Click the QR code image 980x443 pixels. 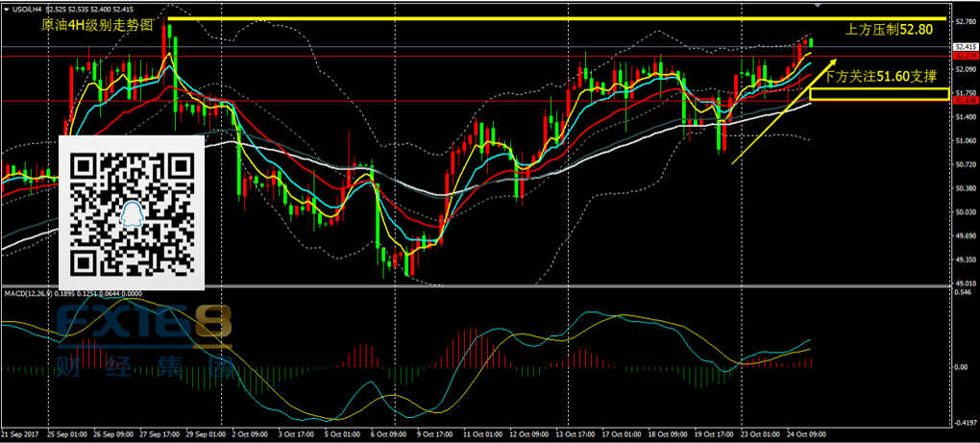[x=133, y=213]
